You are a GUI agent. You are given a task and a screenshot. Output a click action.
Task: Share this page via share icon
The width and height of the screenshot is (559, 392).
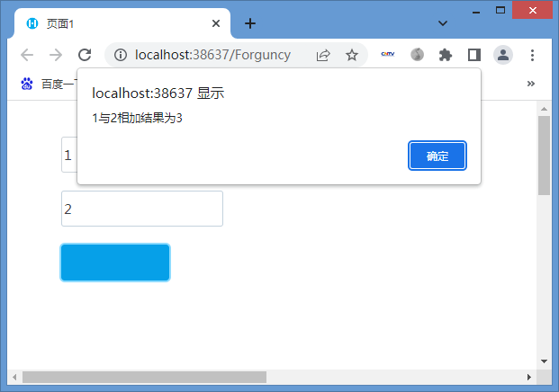click(323, 55)
